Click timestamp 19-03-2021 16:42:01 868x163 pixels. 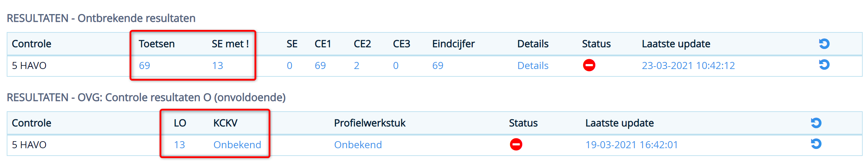point(631,145)
